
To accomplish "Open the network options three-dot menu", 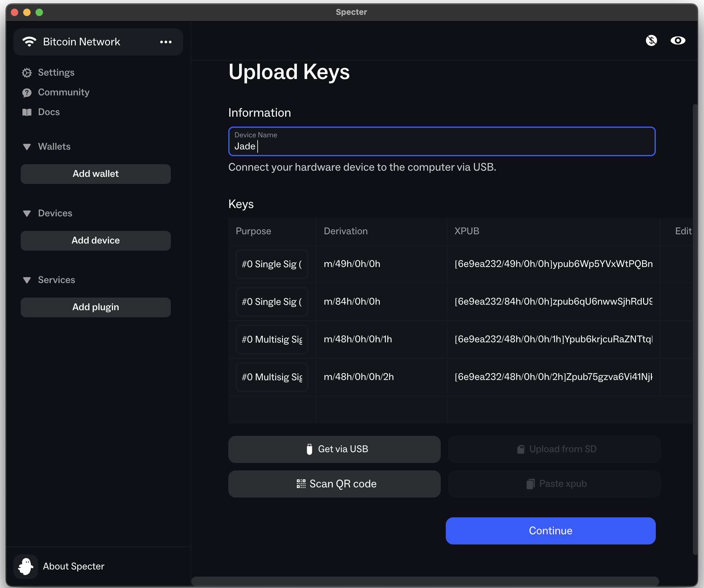I will pyautogui.click(x=166, y=42).
